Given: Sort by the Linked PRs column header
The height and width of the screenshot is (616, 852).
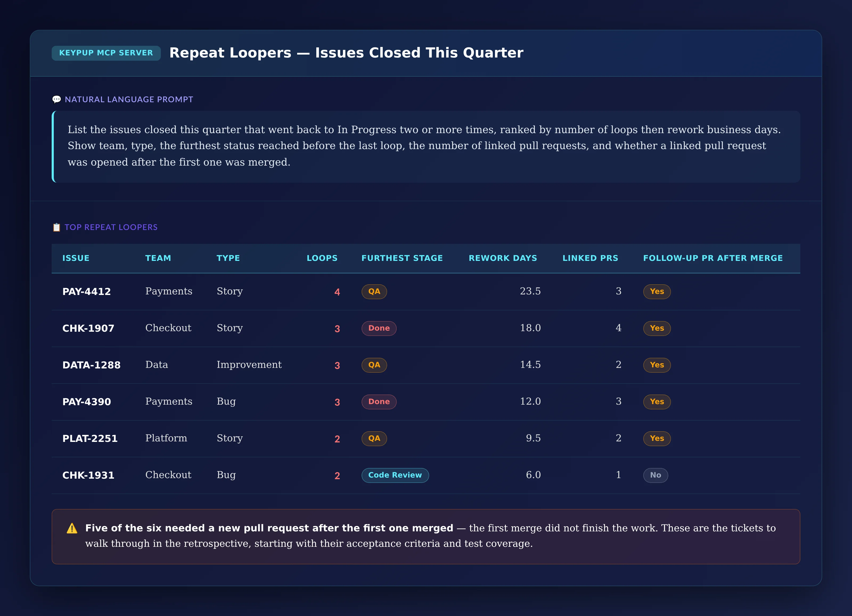Looking at the screenshot, I should 590,258.
